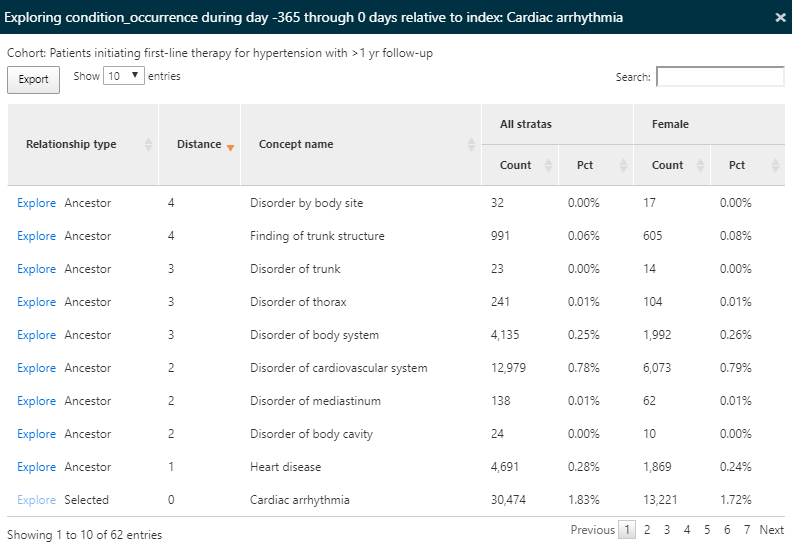This screenshot has height=553, width=792.
Task: Explore Disorder of body cavity row
Action: (36, 434)
